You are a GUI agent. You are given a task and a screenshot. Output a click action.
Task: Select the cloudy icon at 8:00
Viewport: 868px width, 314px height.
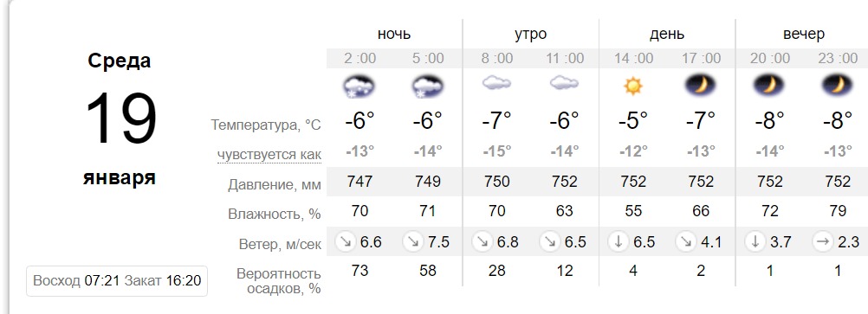tap(496, 84)
